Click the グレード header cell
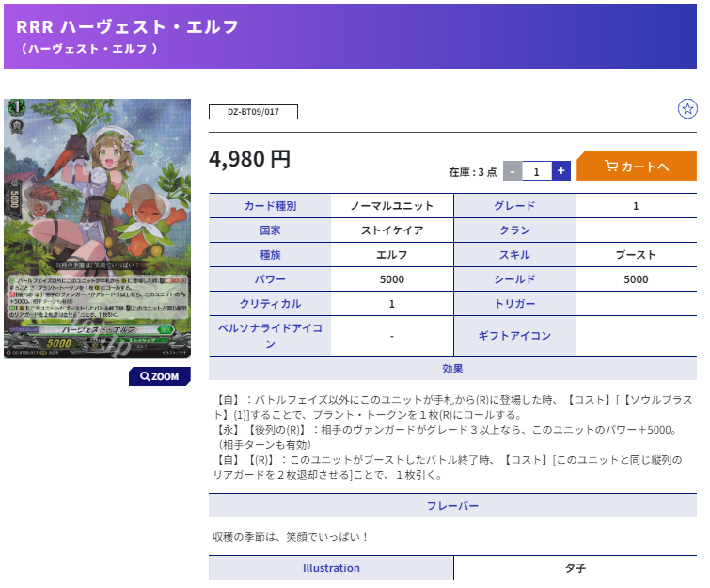 tap(514, 206)
